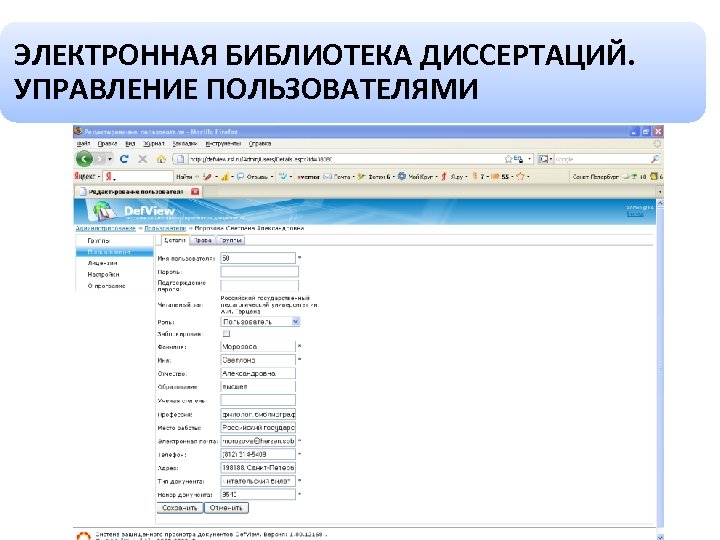Switch to the Группы tab
720x540 pixels.
tap(231, 240)
